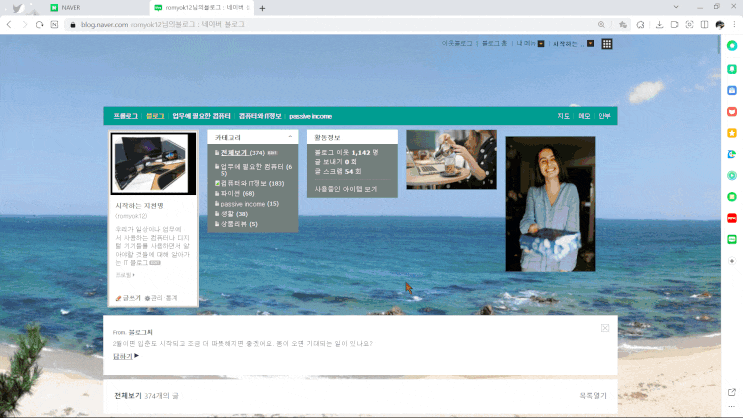Go back with the browser back arrow
This screenshot has width=743, height=418.
click(9, 24)
